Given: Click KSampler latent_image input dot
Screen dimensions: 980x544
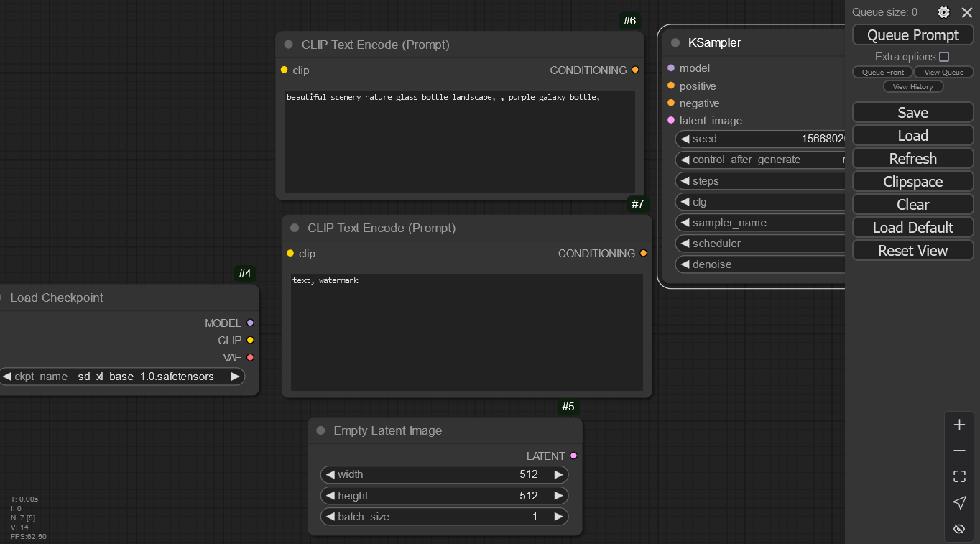Looking at the screenshot, I should click(x=671, y=120).
